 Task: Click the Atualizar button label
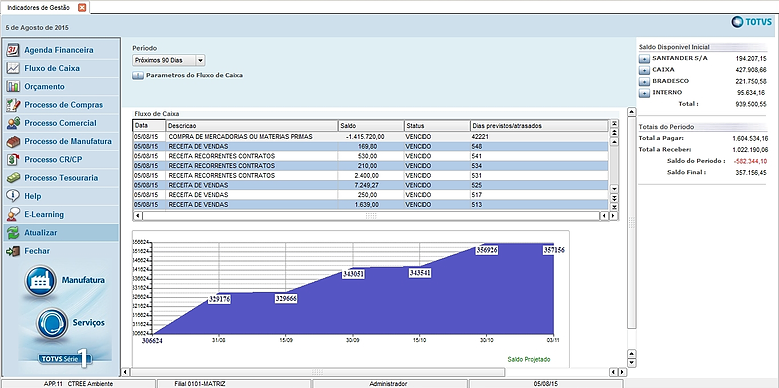41,233
